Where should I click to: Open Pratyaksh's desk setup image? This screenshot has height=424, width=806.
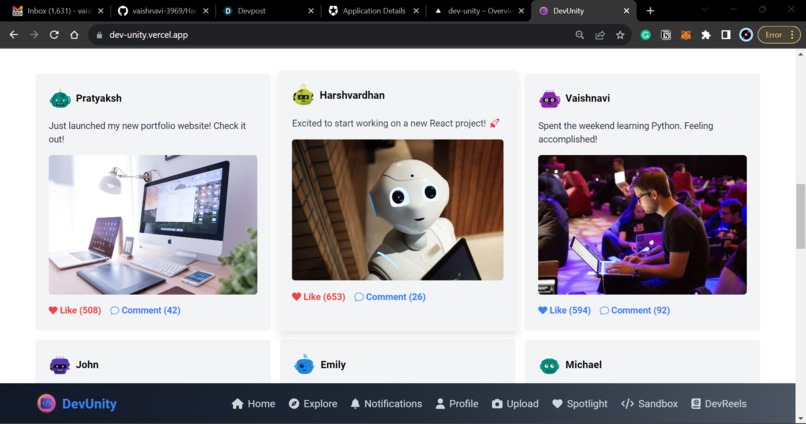(153, 225)
